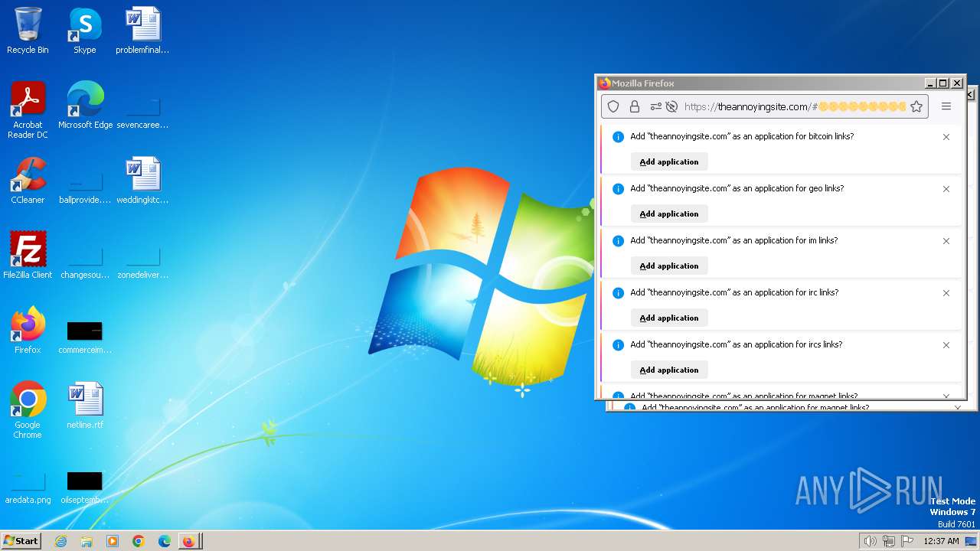The height and width of the screenshot is (551, 980).
Task: Open the changesou desktop file
Action: (85, 261)
